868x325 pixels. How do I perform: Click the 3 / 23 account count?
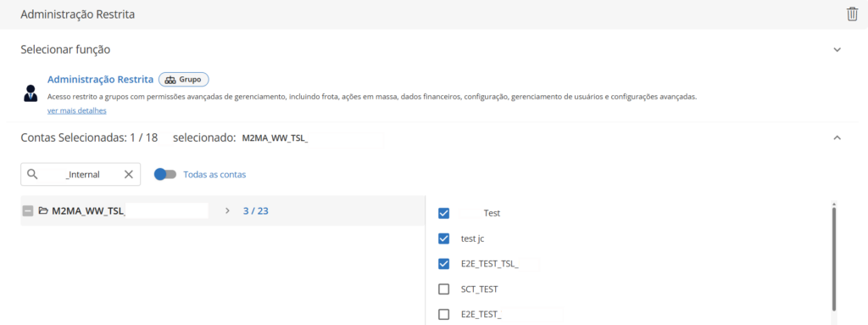coord(256,210)
